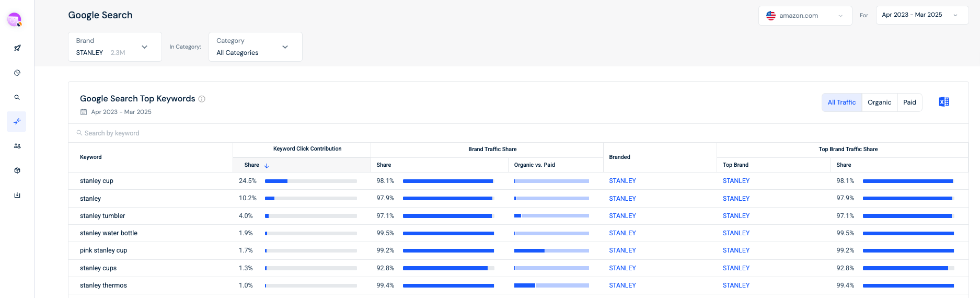Click the STANLEY Branded link for stanley cup
This screenshot has height=298, width=980.
pos(622,181)
